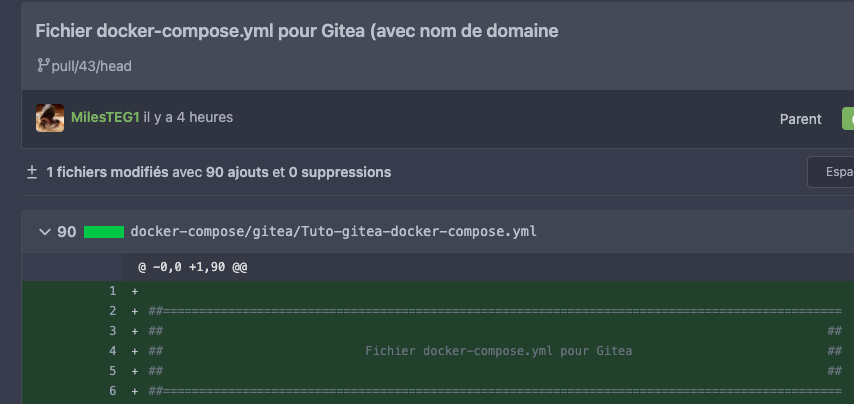Open MilesTEG1's user profile link
854x404 pixels.
tap(105, 118)
